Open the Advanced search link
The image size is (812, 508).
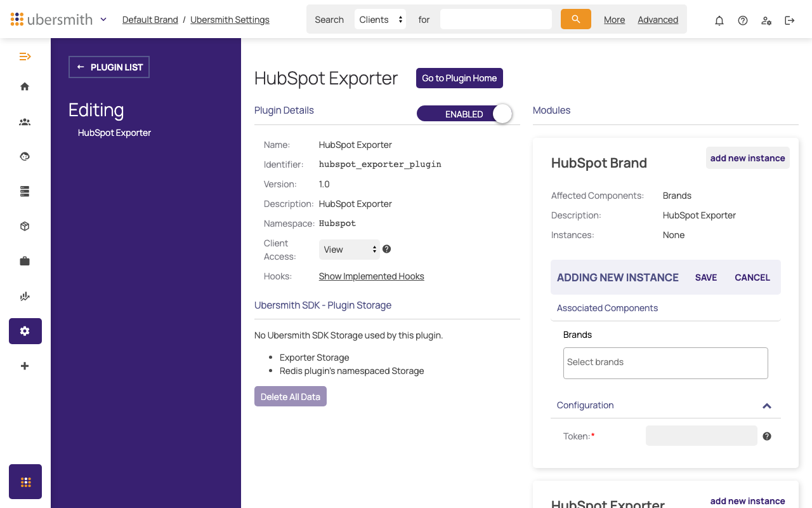coord(658,20)
